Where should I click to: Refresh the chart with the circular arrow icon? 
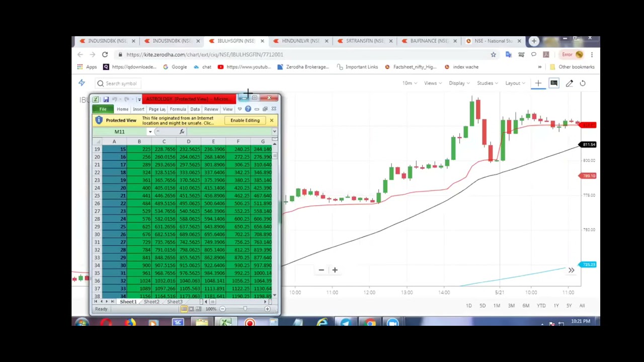[x=583, y=83]
